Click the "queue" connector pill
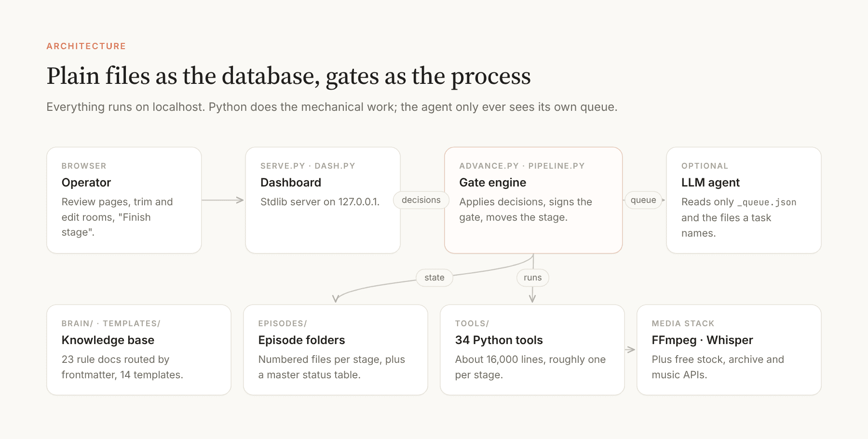The width and height of the screenshot is (868, 439). 643,200
